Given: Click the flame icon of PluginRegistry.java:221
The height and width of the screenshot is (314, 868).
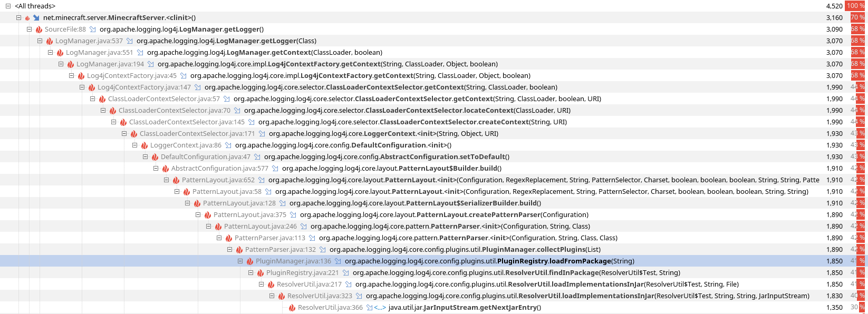Looking at the screenshot, I should [261, 273].
